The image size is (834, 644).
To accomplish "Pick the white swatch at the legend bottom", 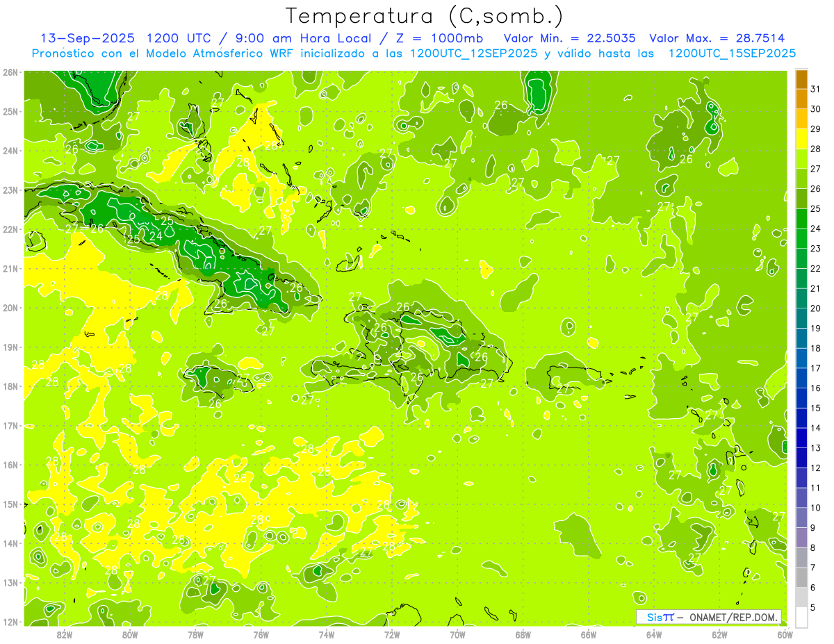I will click(x=801, y=617).
